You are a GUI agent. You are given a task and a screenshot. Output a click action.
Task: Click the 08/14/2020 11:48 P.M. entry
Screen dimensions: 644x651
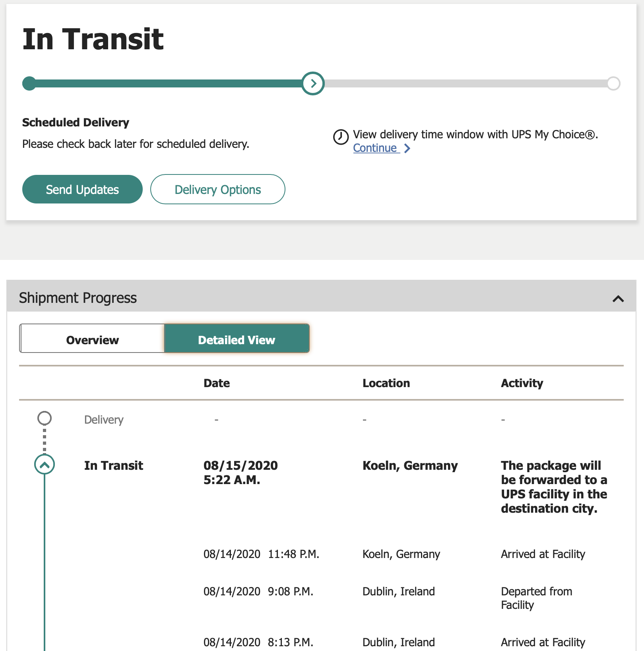pos(261,554)
